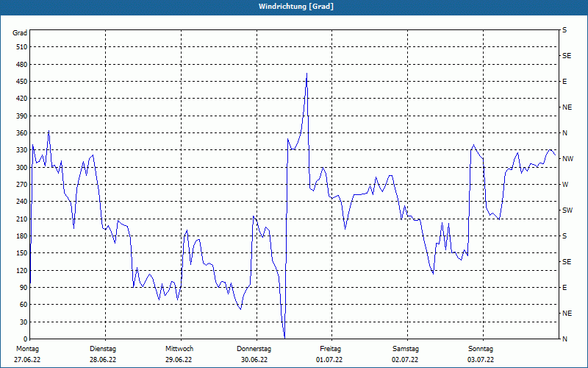Viewport: 588px width, 368px height.
Task: Click the date 02.07.22
Action: (x=405, y=360)
